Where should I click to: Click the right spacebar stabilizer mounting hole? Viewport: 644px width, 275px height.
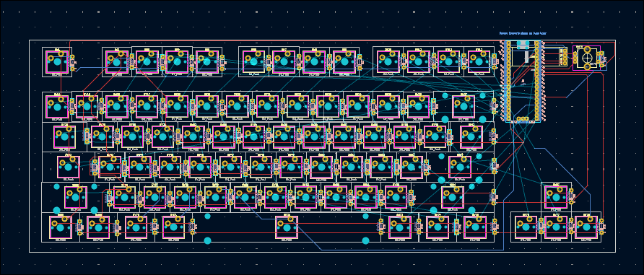365,240
